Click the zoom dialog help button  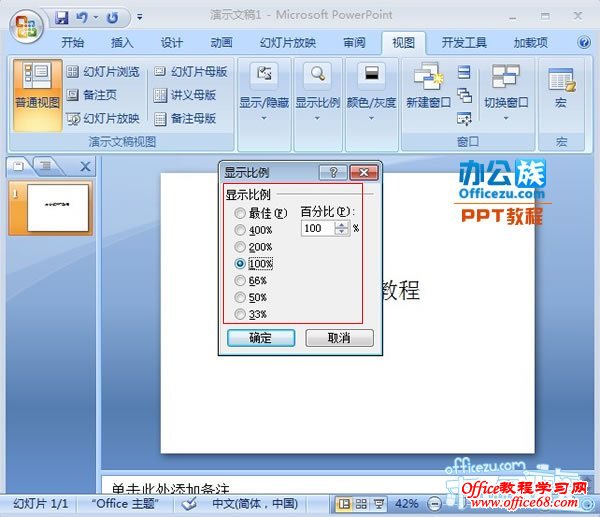pyautogui.click(x=333, y=173)
